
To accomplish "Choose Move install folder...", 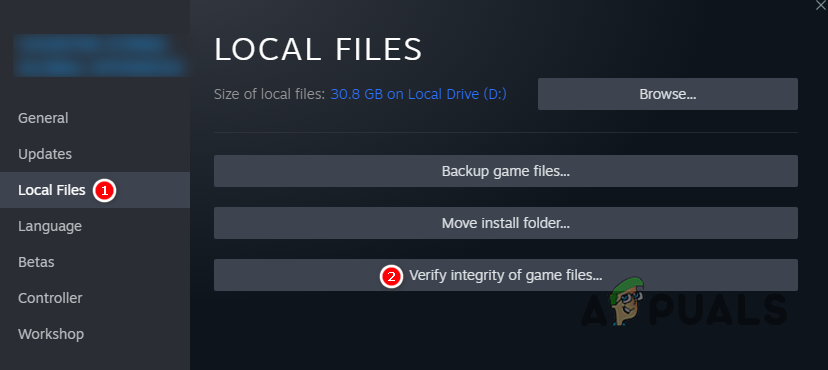I will click(x=505, y=223).
